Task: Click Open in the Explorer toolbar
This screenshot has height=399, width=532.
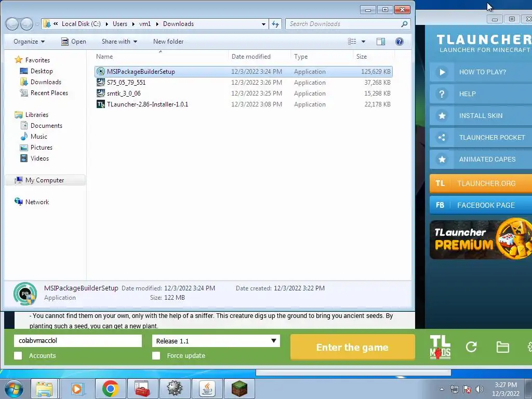Action: [74, 42]
